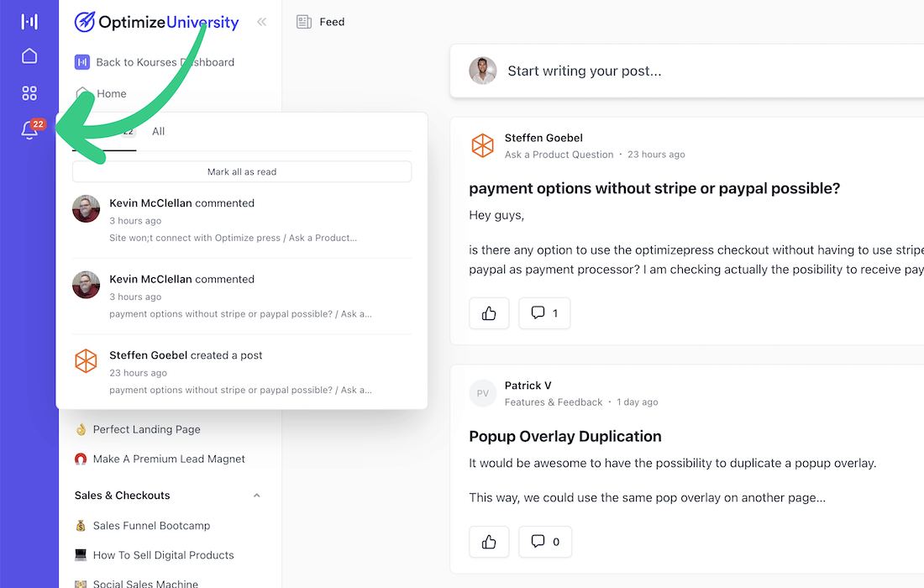Click the 1 day ago timestamp on Patrick's post
The width and height of the screenshot is (924, 588).
pyautogui.click(x=637, y=402)
